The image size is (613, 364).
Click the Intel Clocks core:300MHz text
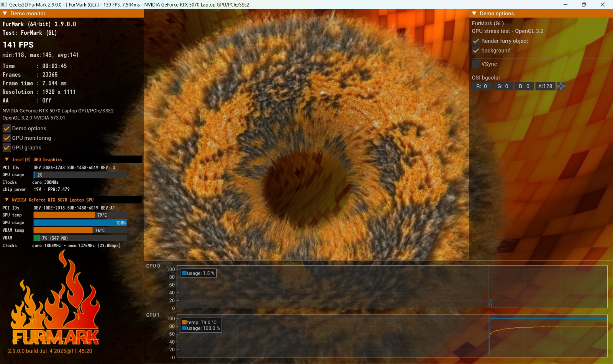pyautogui.click(x=45, y=182)
